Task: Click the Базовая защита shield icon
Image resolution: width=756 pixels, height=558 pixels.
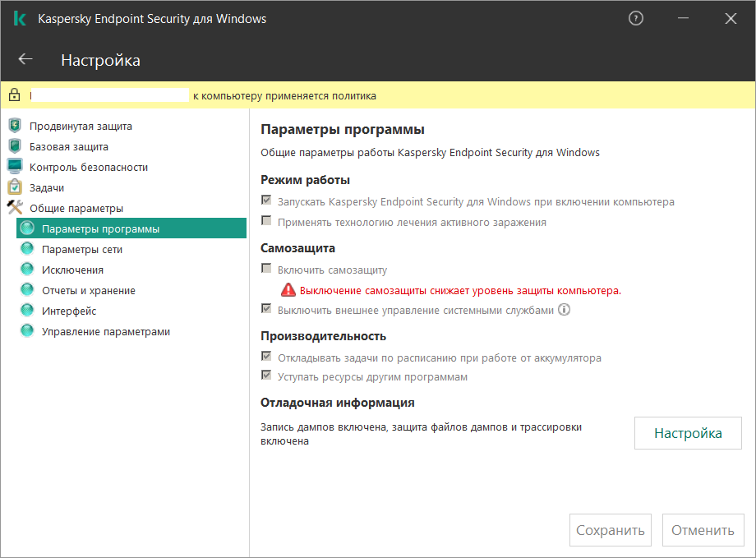Action: click(14, 147)
